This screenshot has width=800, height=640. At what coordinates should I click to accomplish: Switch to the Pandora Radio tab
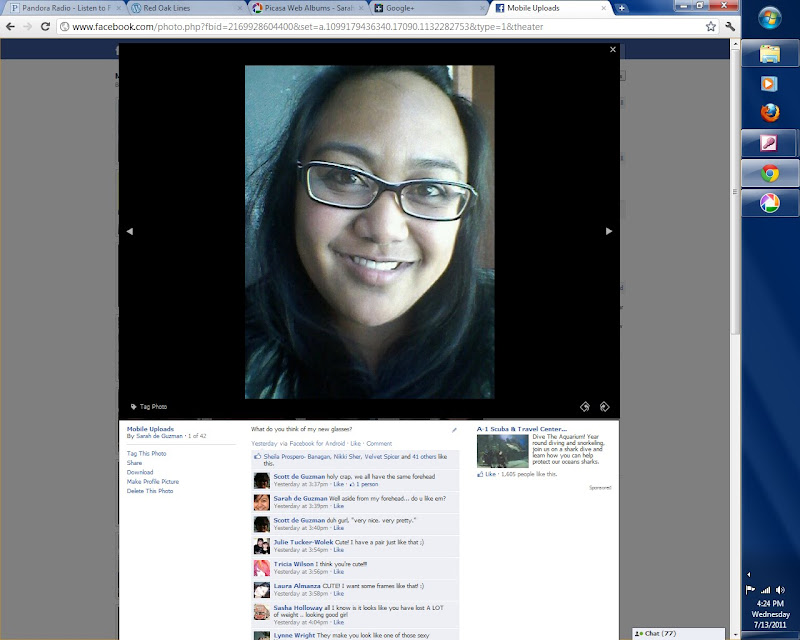(x=64, y=8)
